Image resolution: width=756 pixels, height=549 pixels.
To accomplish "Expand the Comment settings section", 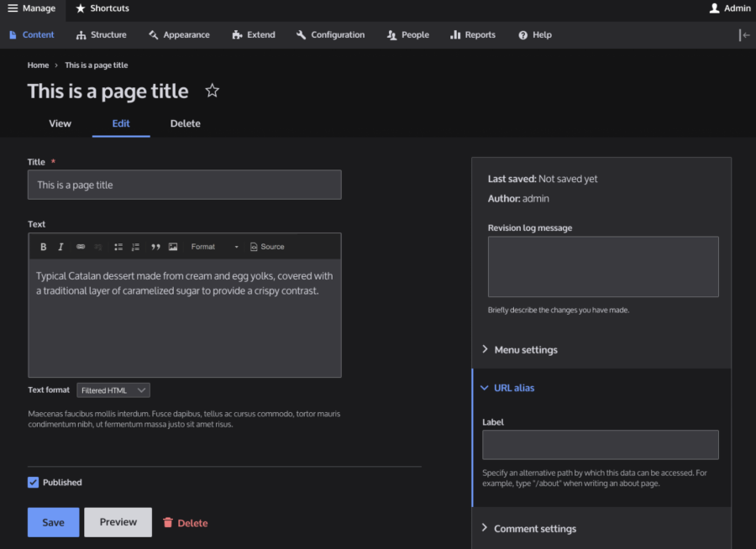I will tap(529, 529).
